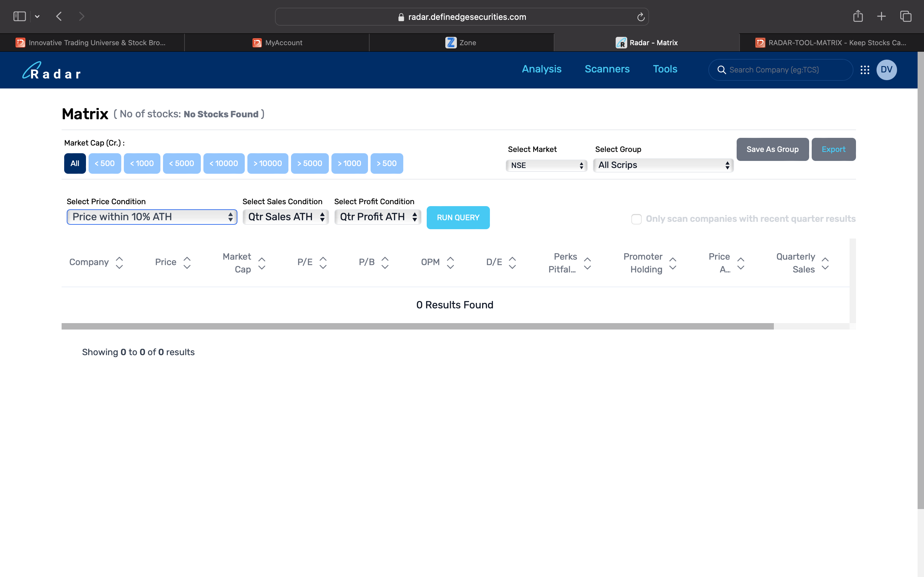Toggle the Safari sidebar icon
This screenshot has width=924, height=577.
(x=20, y=16)
